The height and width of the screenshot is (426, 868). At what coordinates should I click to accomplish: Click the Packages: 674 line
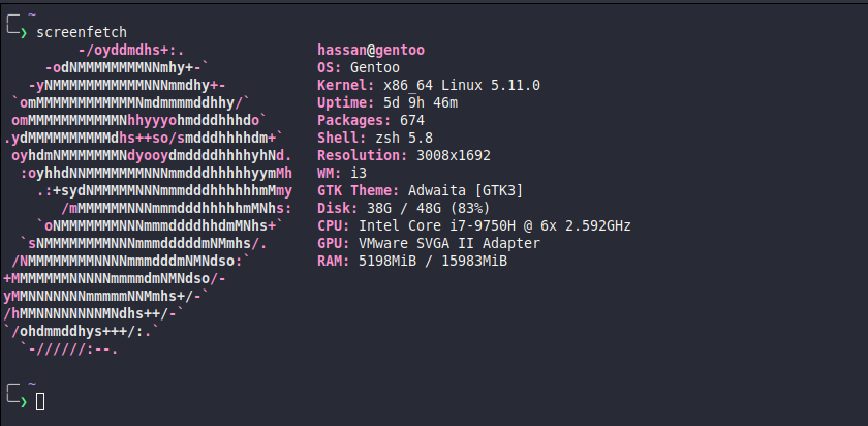coord(370,120)
